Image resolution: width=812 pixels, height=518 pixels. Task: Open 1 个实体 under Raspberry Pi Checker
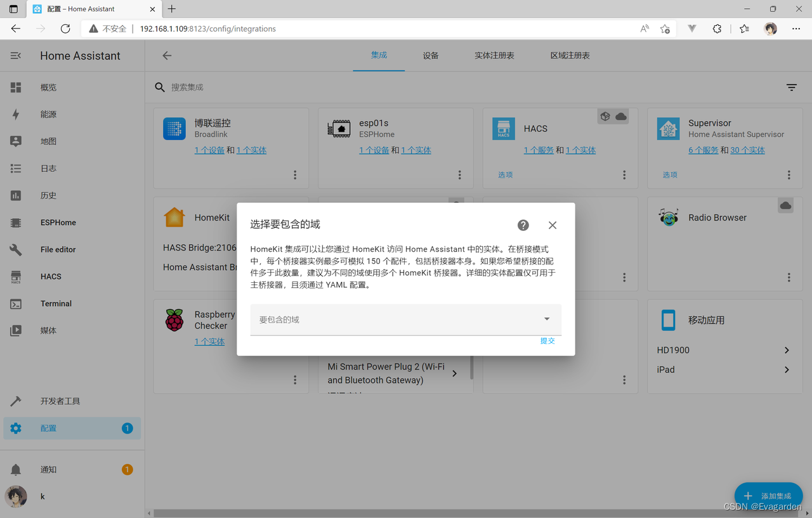click(209, 342)
